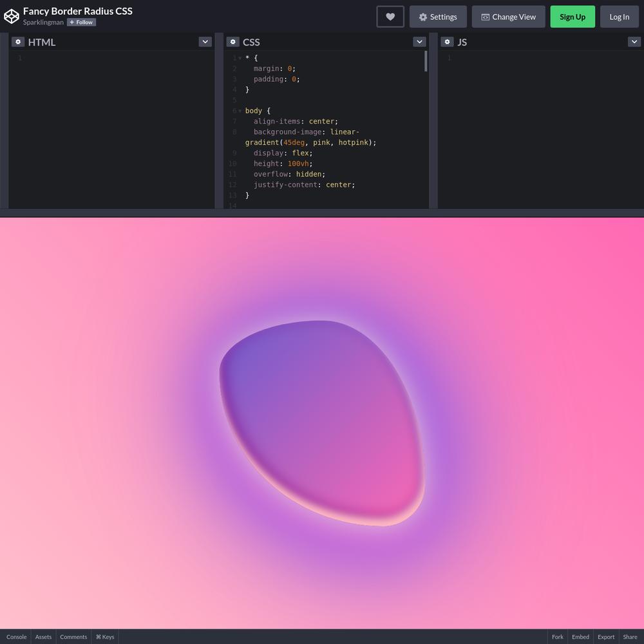Image resolution: width=644 pixels, height=644 pixels.
Task: Click the 'display: flex;' CSS line
Action: click(283, 153)
